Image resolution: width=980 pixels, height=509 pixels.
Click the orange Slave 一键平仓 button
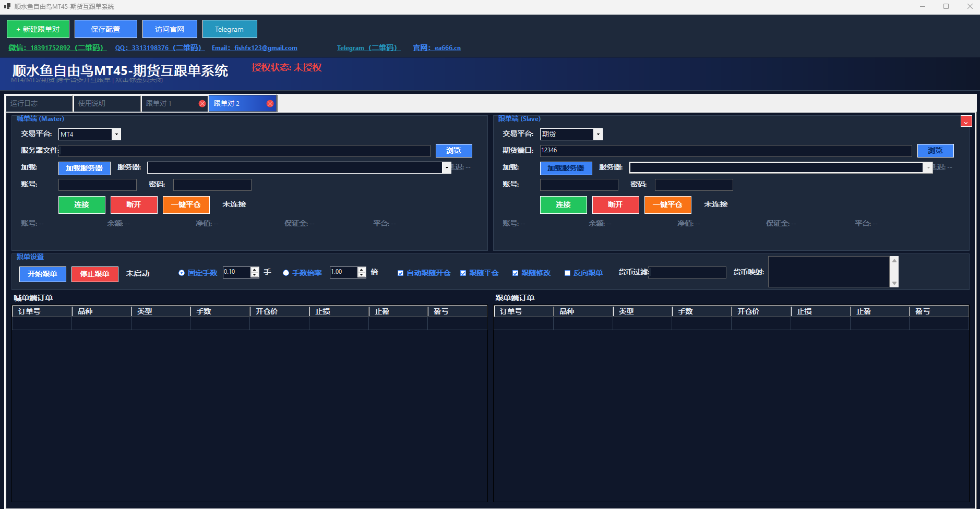coord(668,205)
